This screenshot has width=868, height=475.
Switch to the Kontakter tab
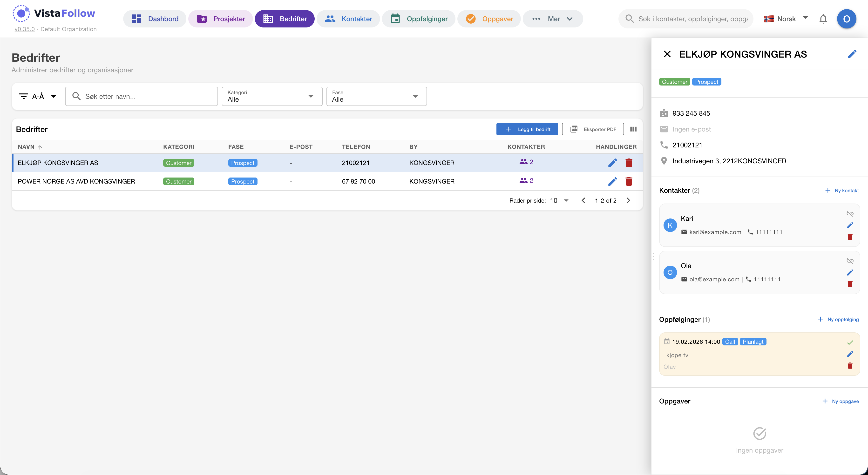[348, 19]
